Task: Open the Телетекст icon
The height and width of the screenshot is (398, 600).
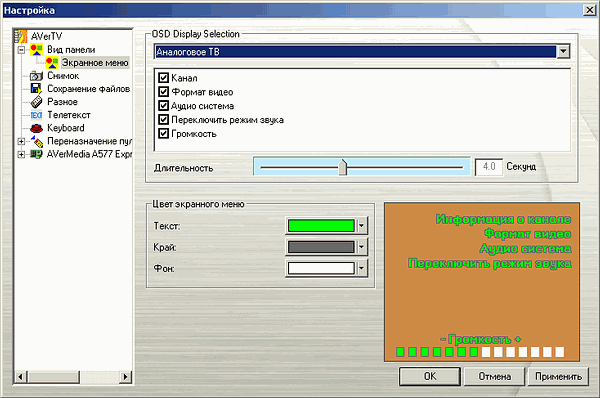Action: coord(36,115)
